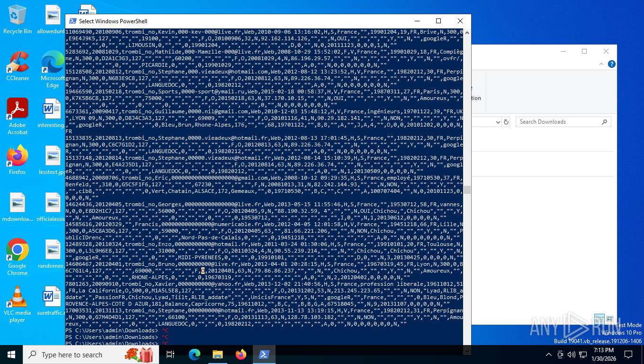Open the Microsoft Edge desktop shortcut
This screenshot has width=644, height=364.
click(53, 69)
